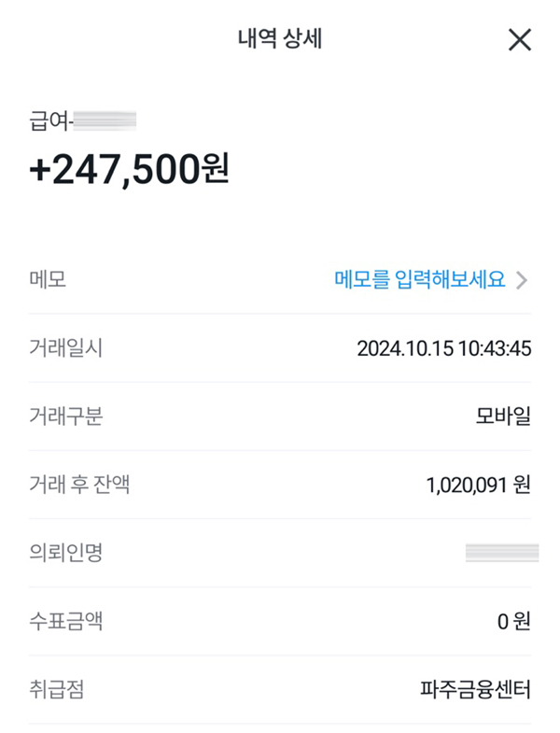Open the memo entry chevron arrow
Viewport: 560px width, 733px height.
522,280
